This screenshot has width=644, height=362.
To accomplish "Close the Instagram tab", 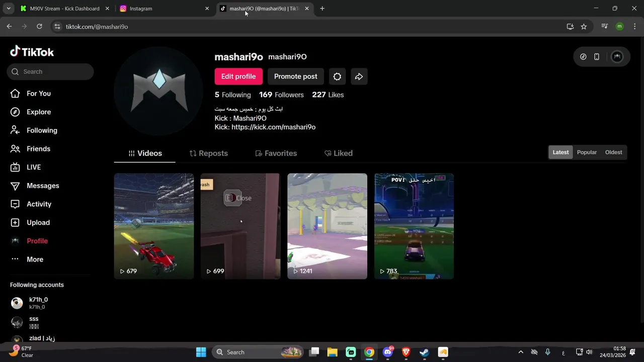I will tap(207, 9).
